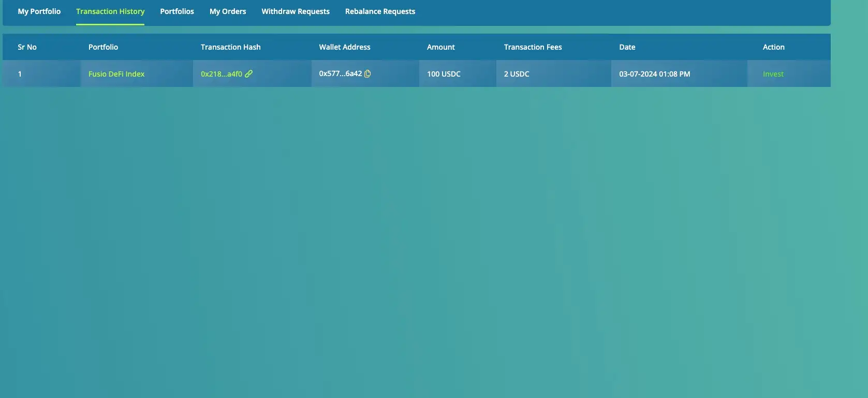
Task: Click the Date column header
Action: pos(627,47)
